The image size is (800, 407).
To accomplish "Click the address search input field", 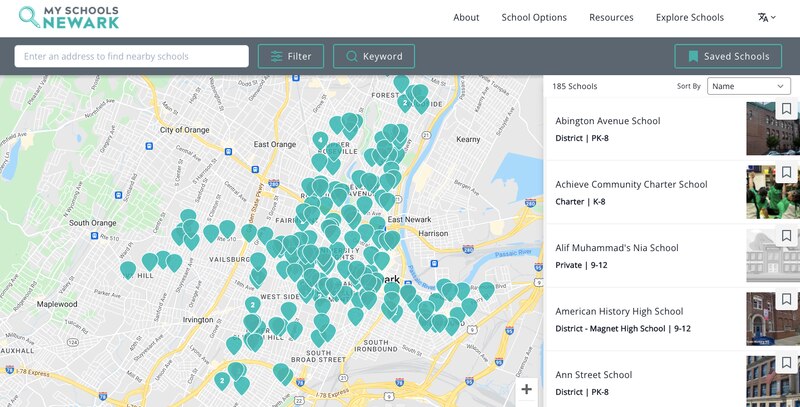I will (x=131, y=56).
